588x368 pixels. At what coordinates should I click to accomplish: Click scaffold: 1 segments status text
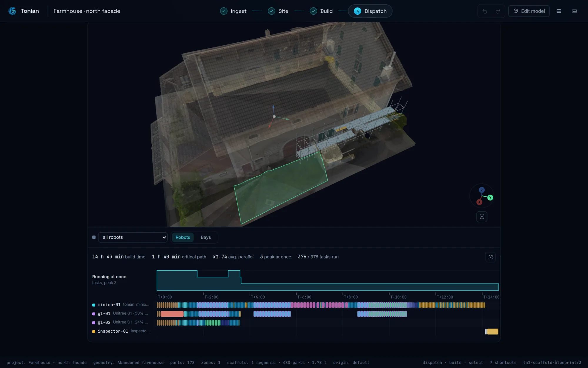pos(251,362)
